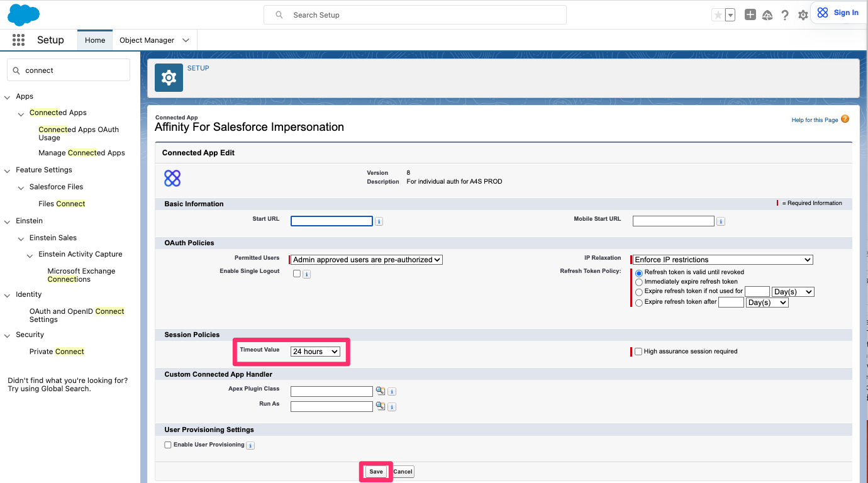Collapse the Einstein section in the sidebar

7,221
